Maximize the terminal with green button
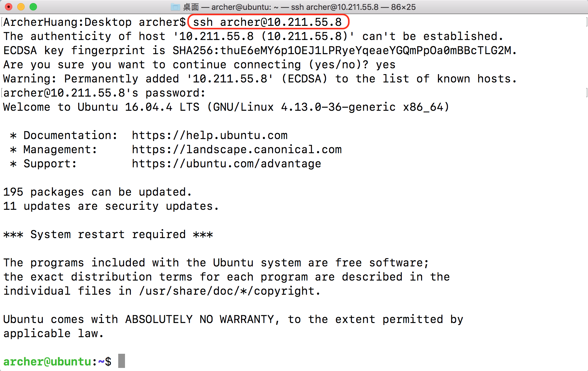Screen dimensions: 588x371 pyautogui.click(x=33, y=7)
